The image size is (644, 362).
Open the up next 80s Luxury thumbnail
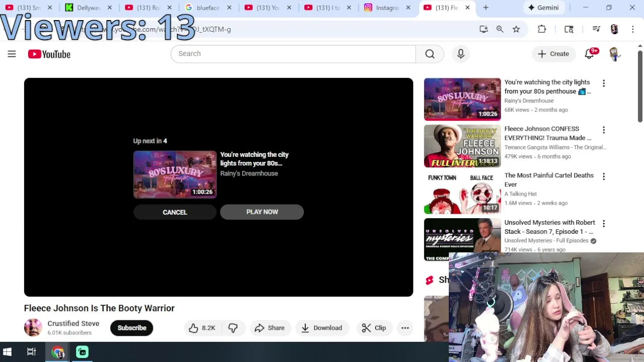point(175,174)
